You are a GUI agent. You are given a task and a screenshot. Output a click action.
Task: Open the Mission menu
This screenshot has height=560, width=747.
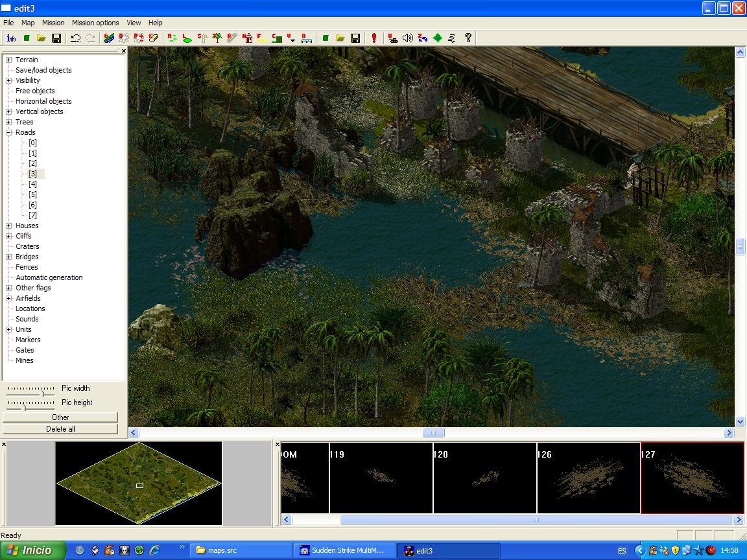coord(53,23)
